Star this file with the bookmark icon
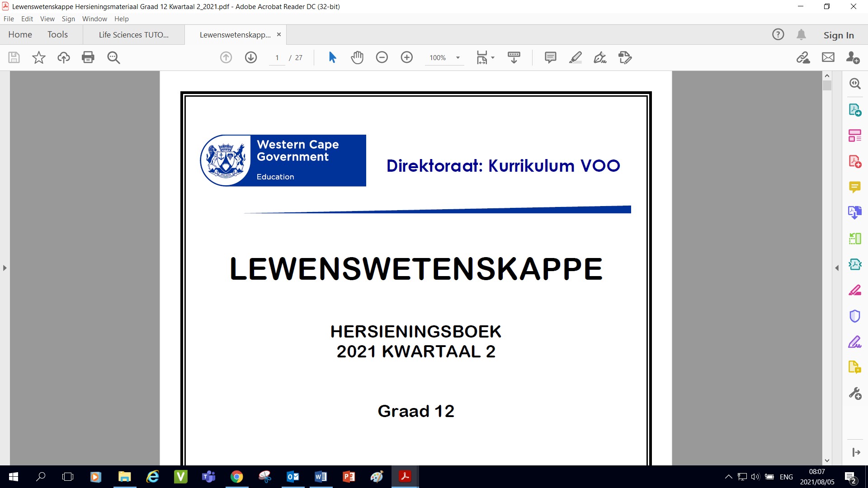Image resolution: width=868 pixels, height=488 pixels. pos(39,57)
